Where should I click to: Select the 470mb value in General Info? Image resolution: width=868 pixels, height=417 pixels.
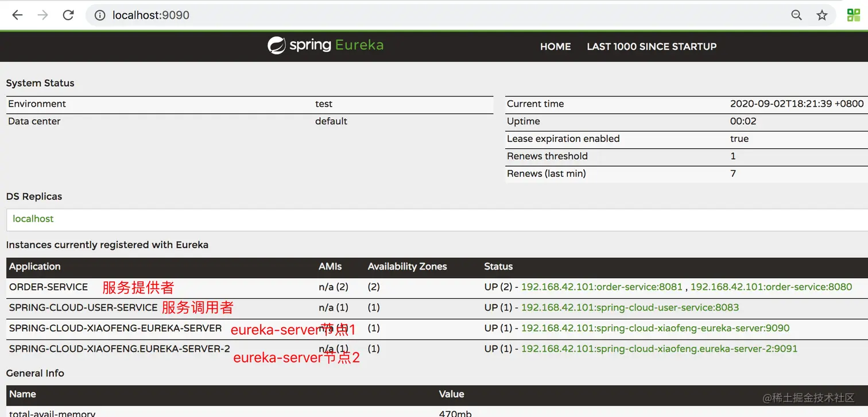(x=455, y=413)
